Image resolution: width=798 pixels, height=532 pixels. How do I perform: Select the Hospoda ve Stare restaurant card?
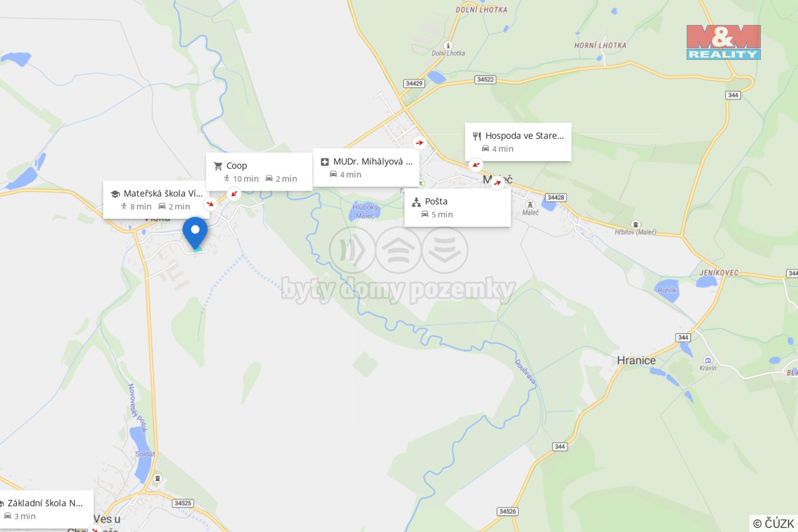point(518,142)
